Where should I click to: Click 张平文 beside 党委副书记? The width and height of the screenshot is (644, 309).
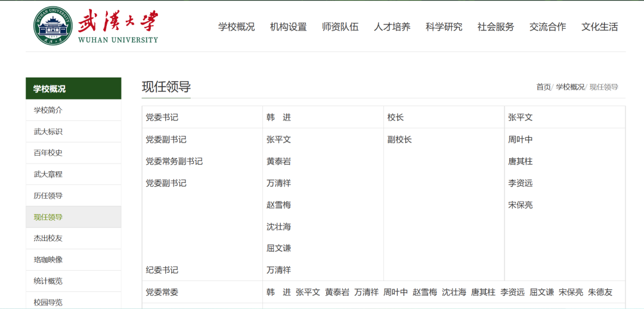coord(278,140)
